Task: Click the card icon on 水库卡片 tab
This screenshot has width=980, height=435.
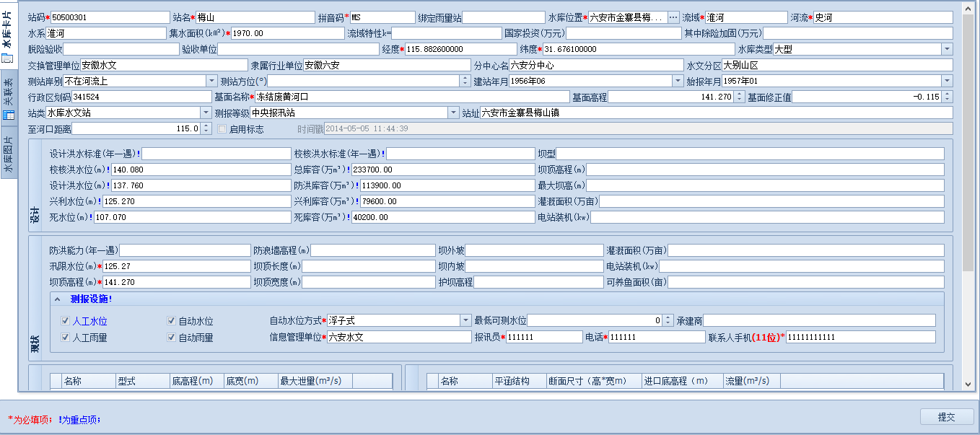Action: click(x=8, y=59)
